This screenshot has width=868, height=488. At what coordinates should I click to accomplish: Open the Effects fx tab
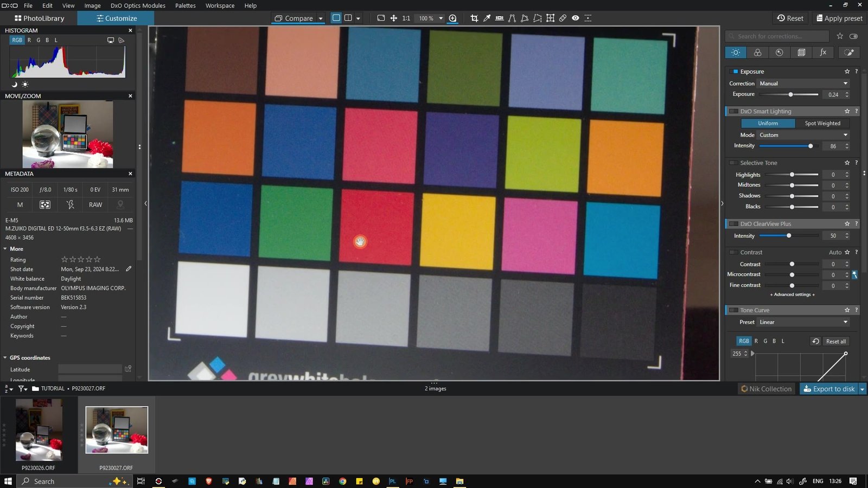[x=823, y=52]
